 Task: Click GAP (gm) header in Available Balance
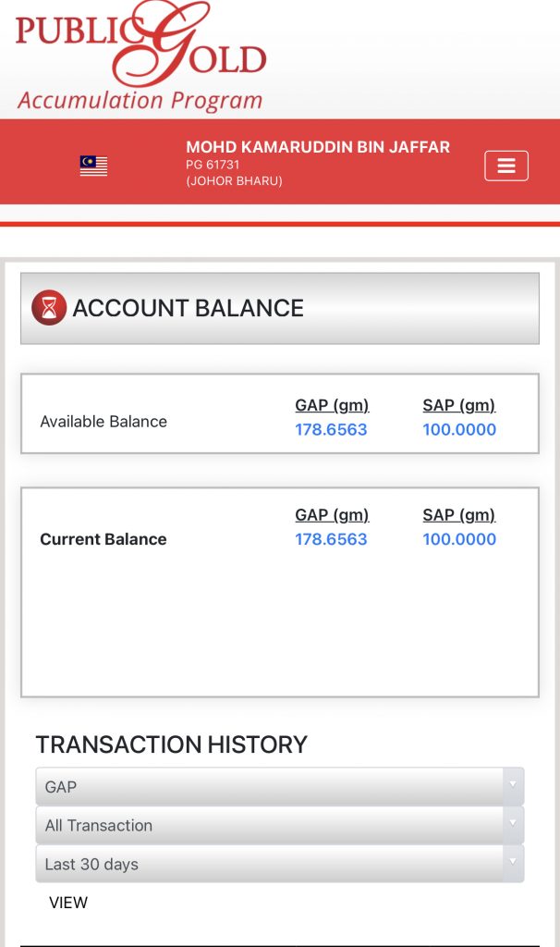click(x=332, y=405)
